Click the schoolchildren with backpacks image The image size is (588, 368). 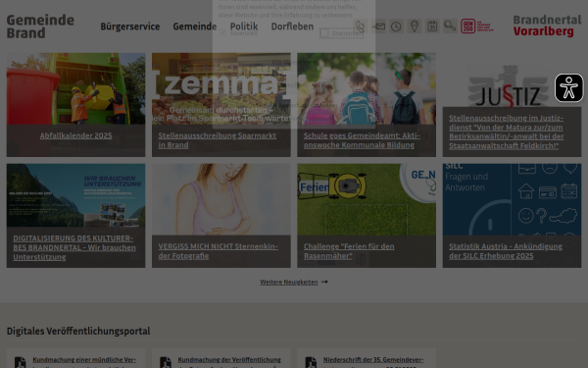367,88
